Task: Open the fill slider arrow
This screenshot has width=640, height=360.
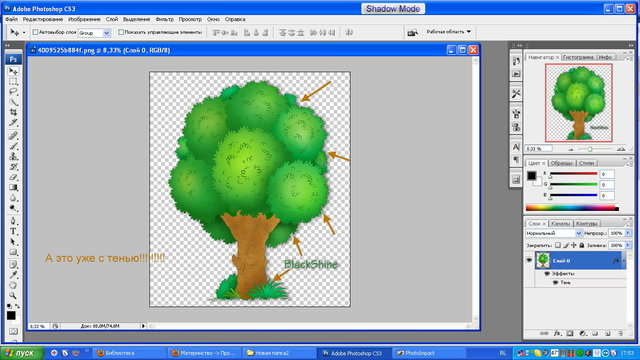Action: click(628, 245)
